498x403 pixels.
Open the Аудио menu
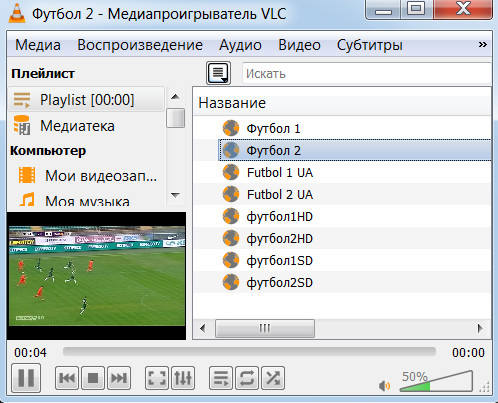pyautogui.click(x=240, y=45)
